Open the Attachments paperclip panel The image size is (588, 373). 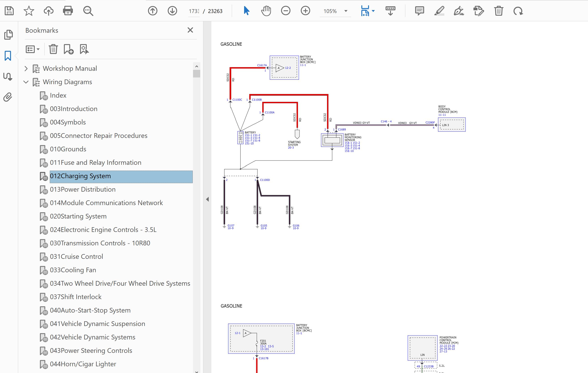[8, 97]
